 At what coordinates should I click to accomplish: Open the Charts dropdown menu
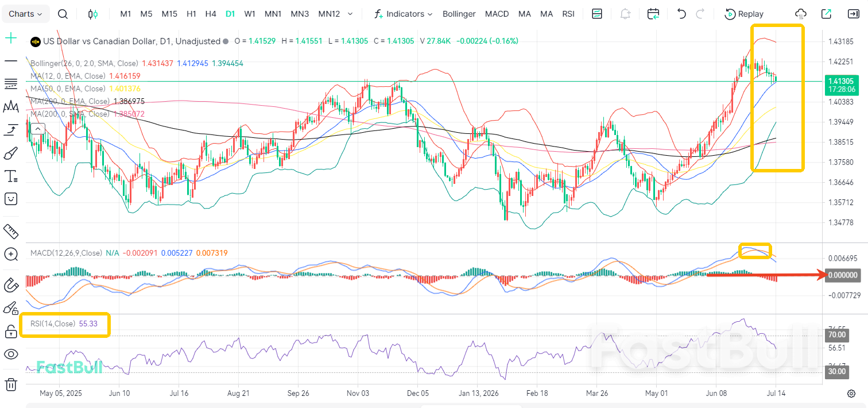(x=26, y=14)
